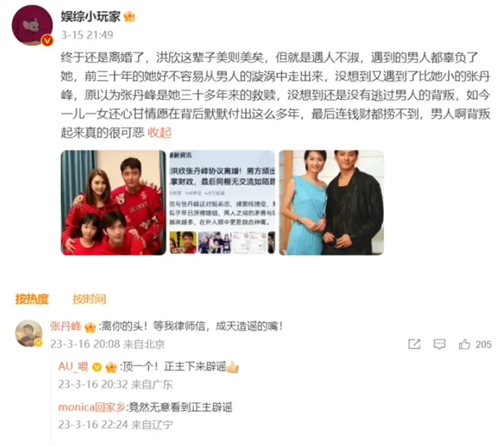Click the share icon on 张丹峰's comment
The image size is (504, 446).
414,344
